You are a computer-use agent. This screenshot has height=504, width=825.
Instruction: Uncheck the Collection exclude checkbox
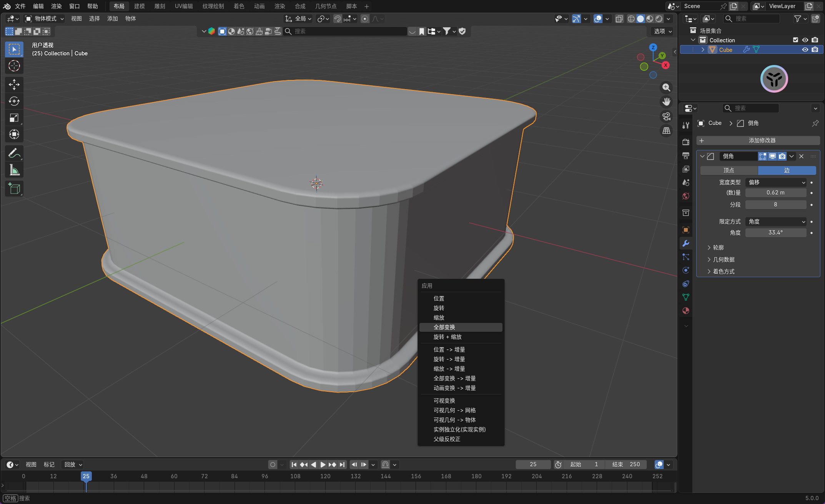795,40
